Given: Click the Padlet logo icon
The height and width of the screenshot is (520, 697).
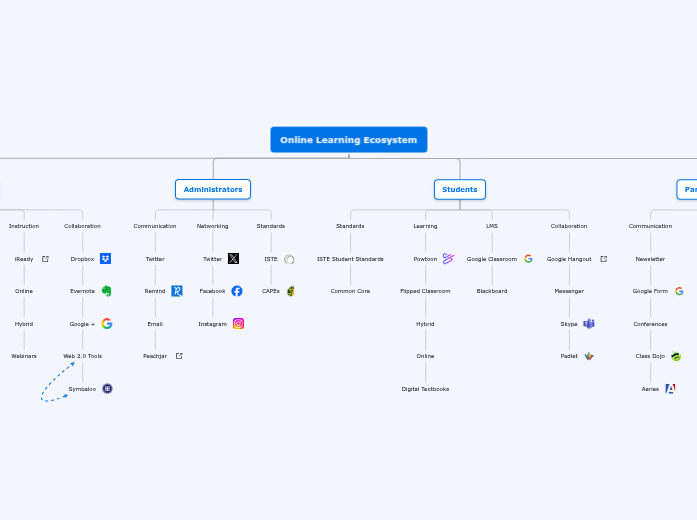Looking at the screenshot, I should 589,356.
